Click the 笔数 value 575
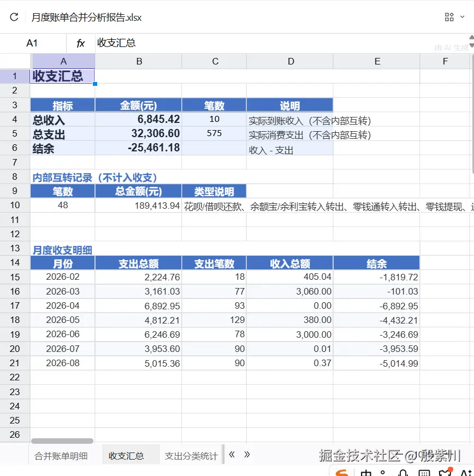This screenshot has width=474, height=476. [x=214, y=133]
